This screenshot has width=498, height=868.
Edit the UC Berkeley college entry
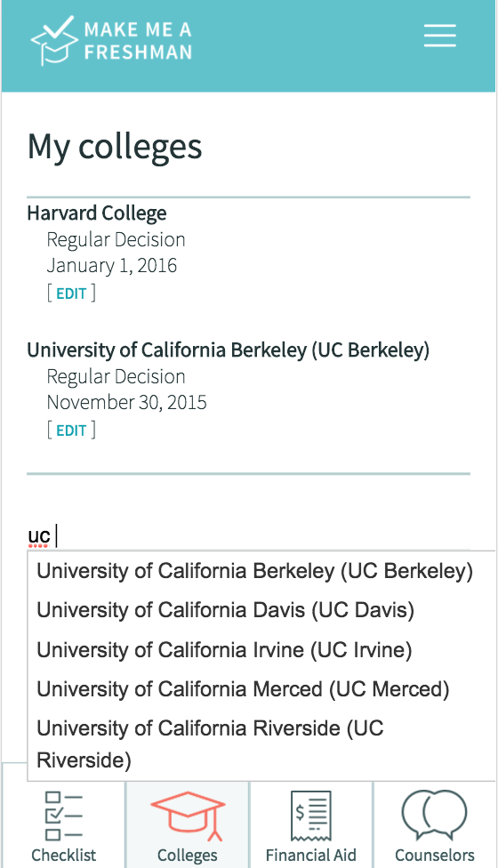(x=71, y=430)
